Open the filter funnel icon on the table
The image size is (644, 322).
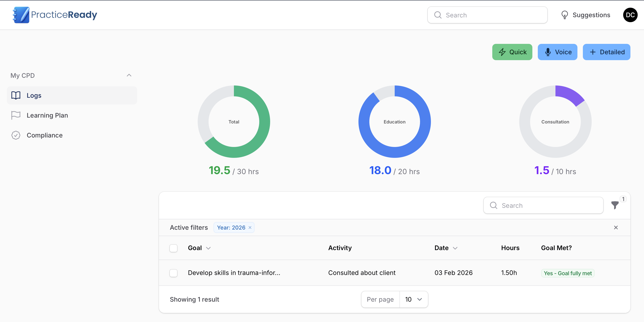[615, 205]
